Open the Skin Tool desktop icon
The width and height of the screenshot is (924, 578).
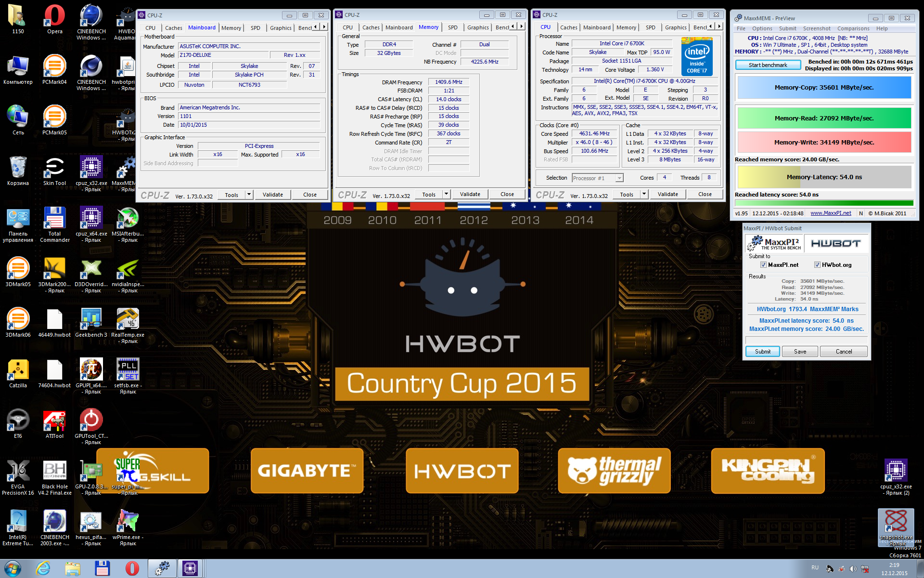[54, 171]
